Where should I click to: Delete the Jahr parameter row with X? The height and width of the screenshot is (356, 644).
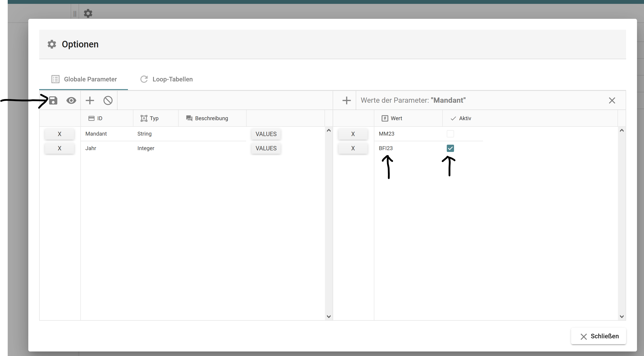coord(60,148)
